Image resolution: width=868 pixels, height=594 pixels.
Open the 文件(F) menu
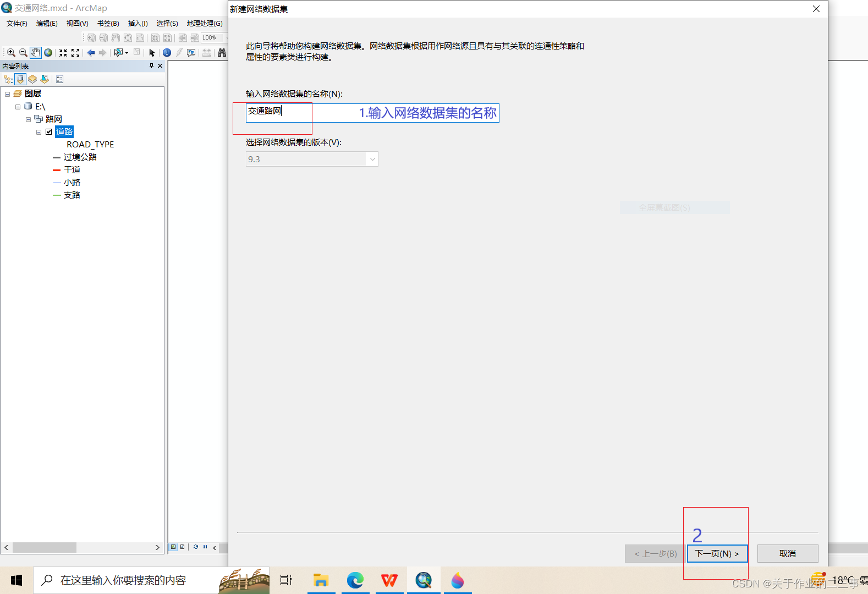pos(17,24)
